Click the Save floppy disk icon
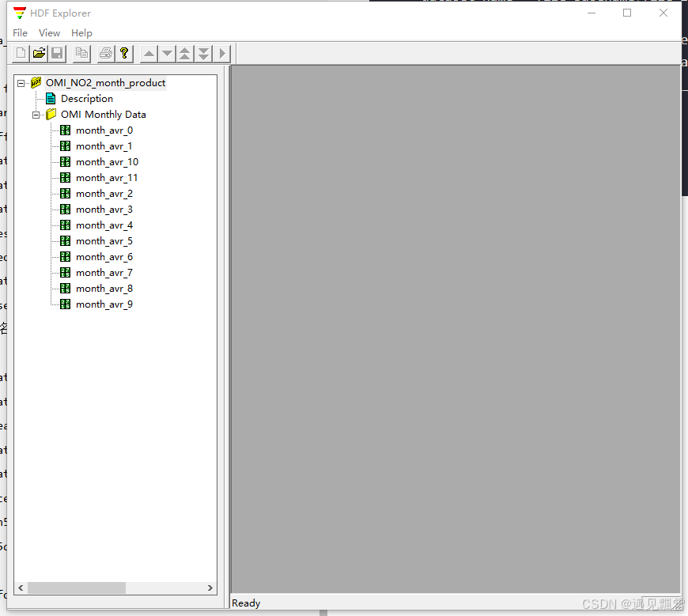 [57, 54]
